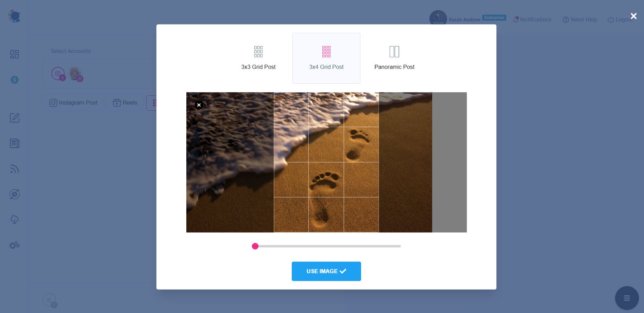Click the Notifications bell icon

[532, 19]
